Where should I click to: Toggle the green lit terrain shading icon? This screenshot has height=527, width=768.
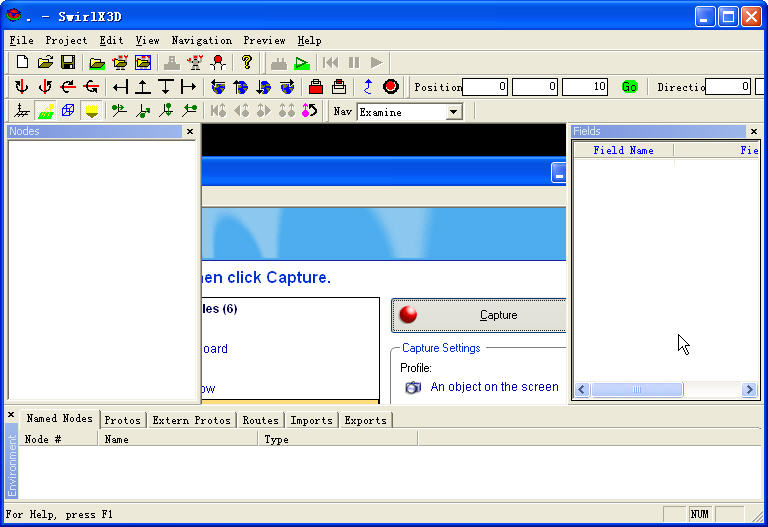[45, 111]
